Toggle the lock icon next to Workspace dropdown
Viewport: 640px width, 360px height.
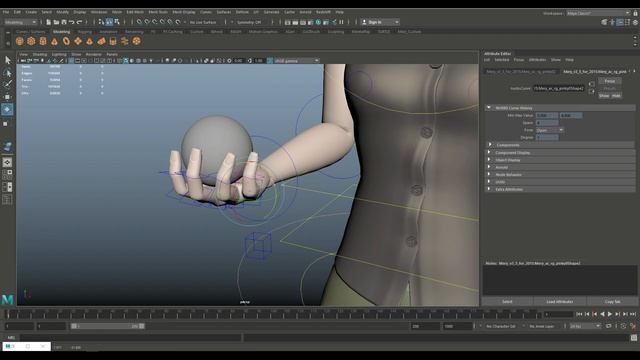[636, 13]
